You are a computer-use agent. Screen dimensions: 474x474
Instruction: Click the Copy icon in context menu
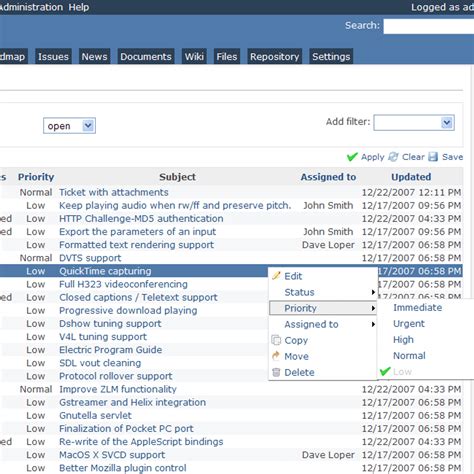pyautogui.click(x=276, y=340)
